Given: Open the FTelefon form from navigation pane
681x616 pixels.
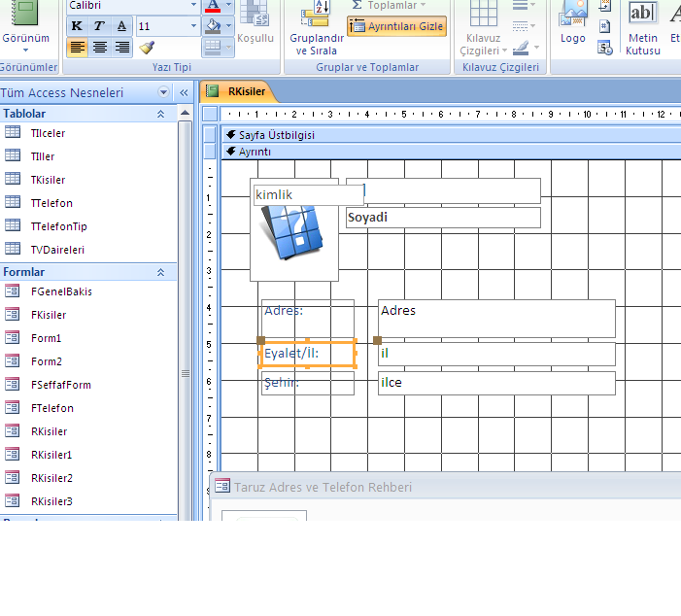Looking at the screenshot, I should click(51, 408).
